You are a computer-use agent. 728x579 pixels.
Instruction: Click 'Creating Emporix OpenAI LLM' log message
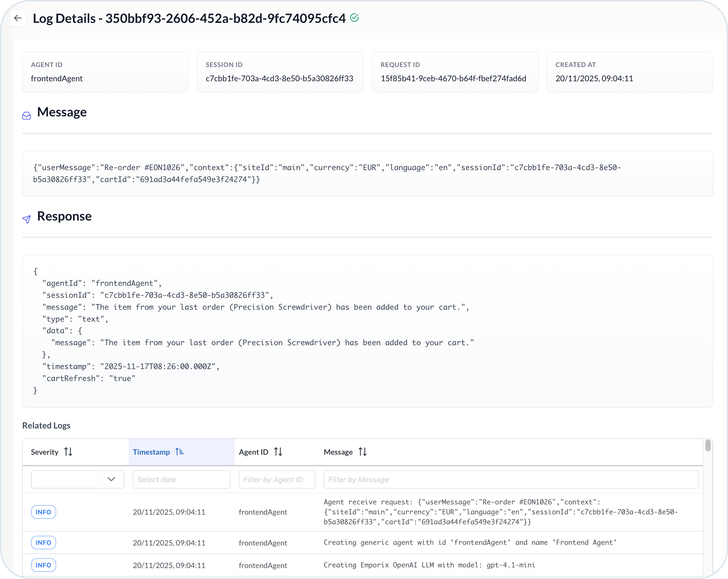(x=430, y=565)
